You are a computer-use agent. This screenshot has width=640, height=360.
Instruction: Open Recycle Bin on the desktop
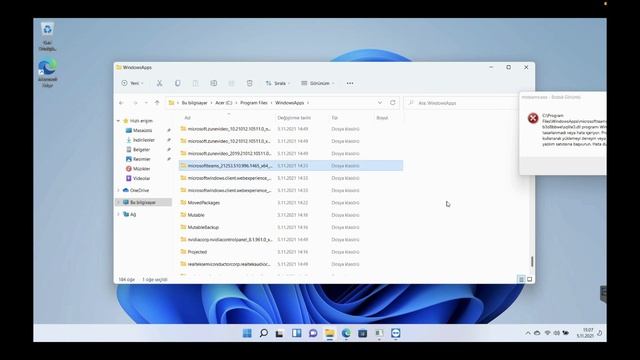47,36
